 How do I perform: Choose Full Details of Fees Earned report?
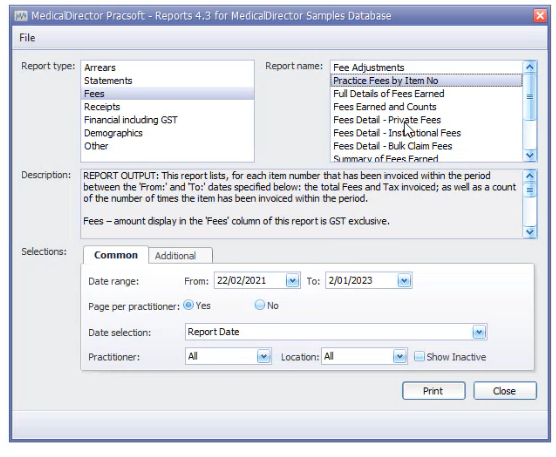pyautogui.click(x=427, y=94)
